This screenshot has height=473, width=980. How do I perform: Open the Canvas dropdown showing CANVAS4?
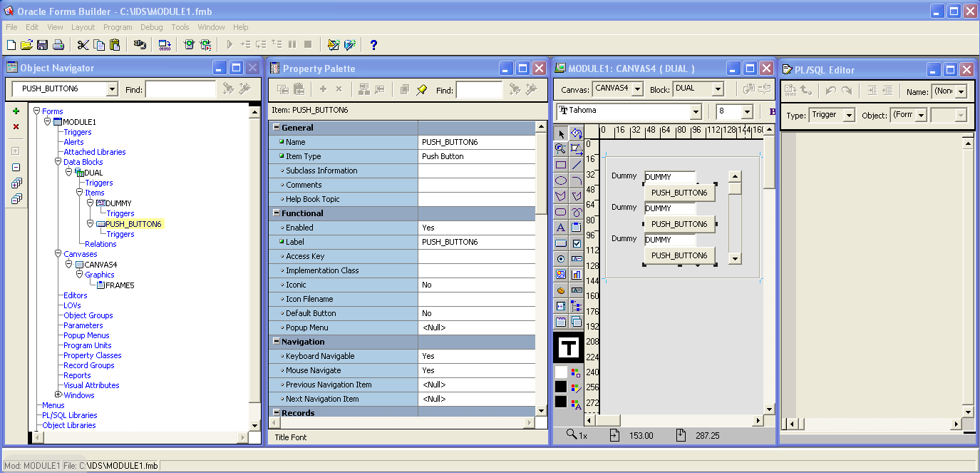tap(636, 89)
